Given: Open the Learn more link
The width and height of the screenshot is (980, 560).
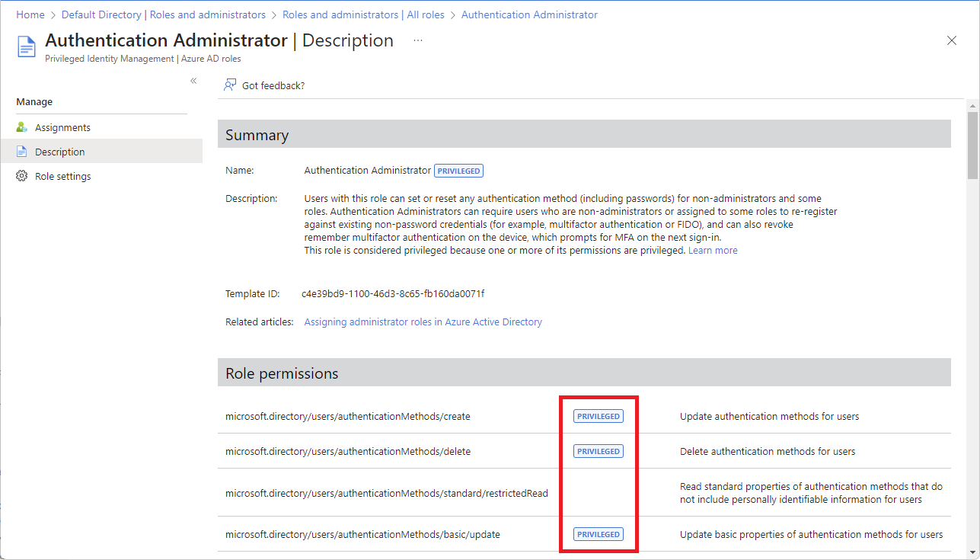Looking at the screenshot, I should tap(713, 250).
